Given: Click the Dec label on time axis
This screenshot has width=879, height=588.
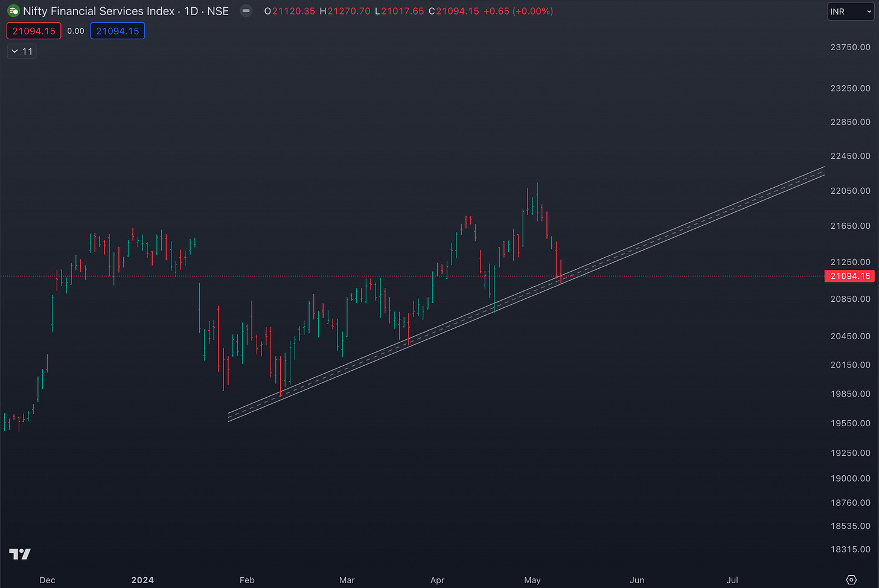Looking at the screenshot, I should 47,580.
